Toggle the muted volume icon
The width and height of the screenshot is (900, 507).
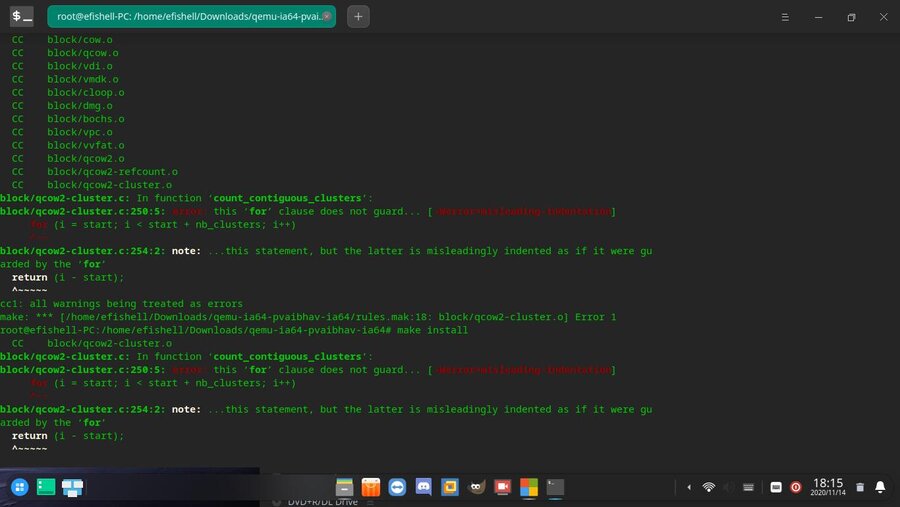pyautogui.click(x=729, y=487)
